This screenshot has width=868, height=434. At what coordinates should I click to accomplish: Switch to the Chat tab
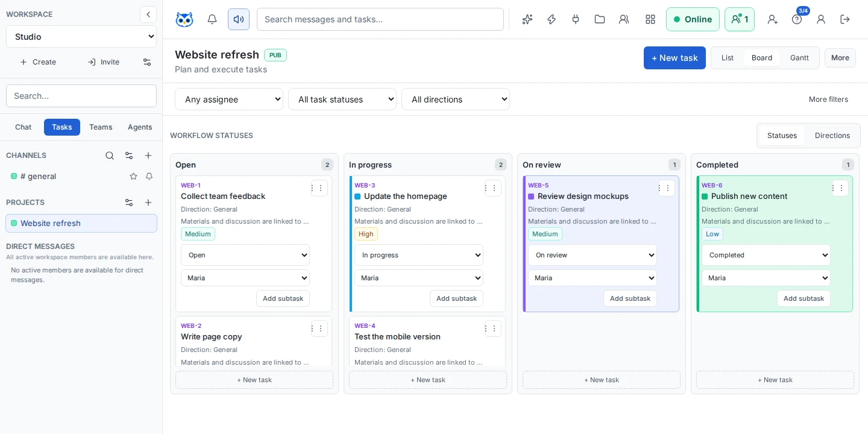pos(24,127)
